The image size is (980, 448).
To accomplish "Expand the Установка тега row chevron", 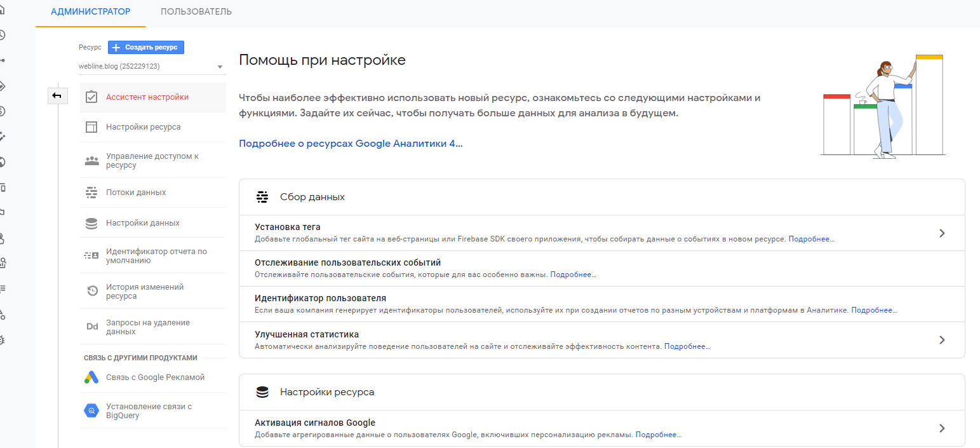I will tap(942, 233).
